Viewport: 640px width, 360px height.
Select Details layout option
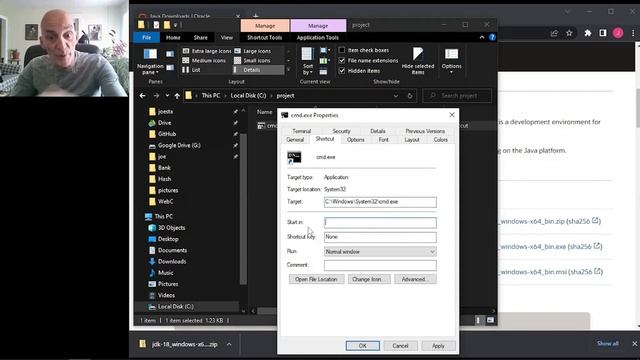coord(258,70)
